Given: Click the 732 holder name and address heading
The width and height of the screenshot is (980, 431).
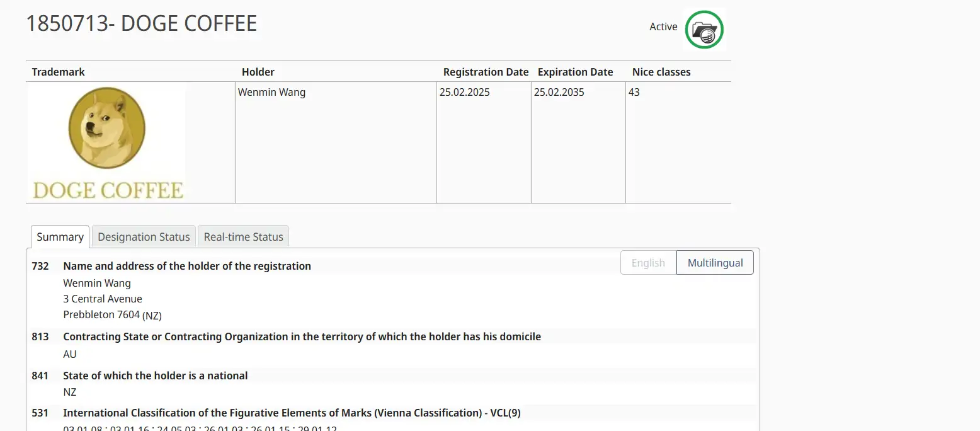Looking at the screenshot, I should click(187, 266).
